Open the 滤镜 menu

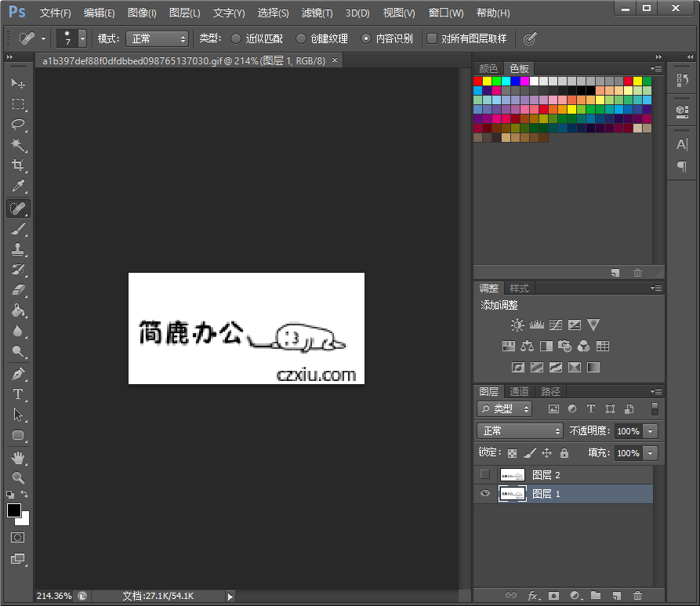317,13
